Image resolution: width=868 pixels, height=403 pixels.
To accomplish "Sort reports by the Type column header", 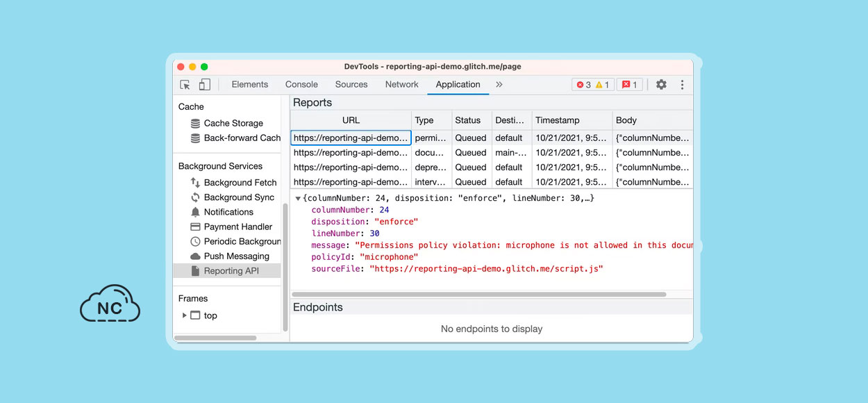I will [x=432, y=120].
